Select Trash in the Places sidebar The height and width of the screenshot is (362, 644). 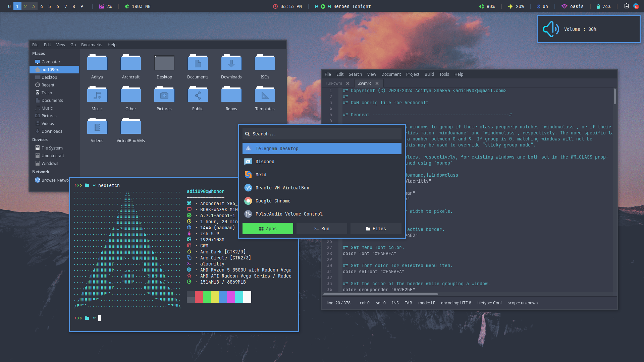[x=47, y=93]
